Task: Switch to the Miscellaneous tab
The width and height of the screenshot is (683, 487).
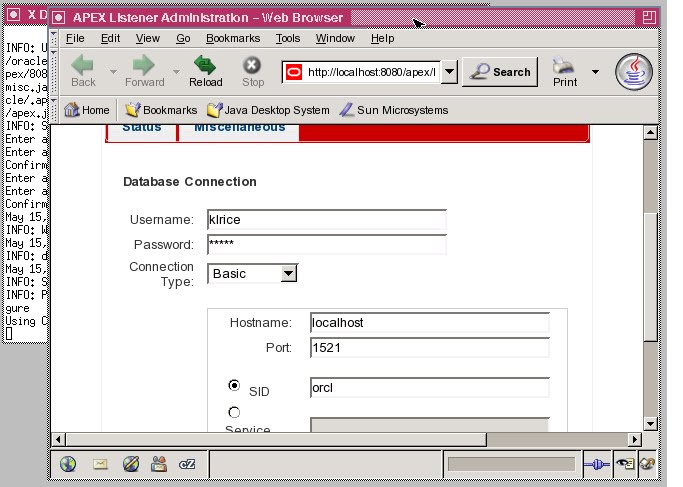Action: 239,132
